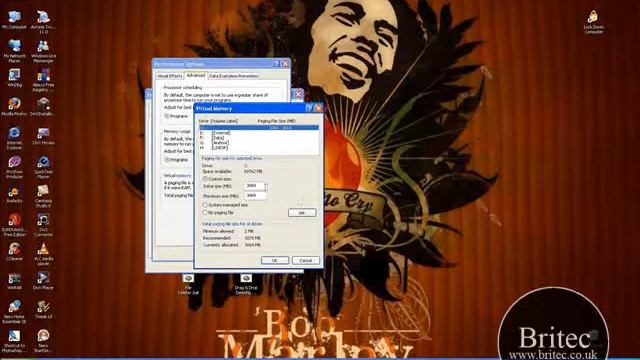Open Shortcut to Photoshop icon
640x360 pixels.
[14, 341]
